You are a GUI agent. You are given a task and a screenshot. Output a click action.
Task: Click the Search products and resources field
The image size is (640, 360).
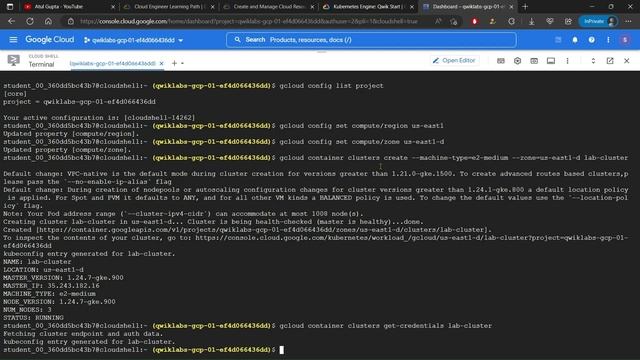[x=371, y=40]
